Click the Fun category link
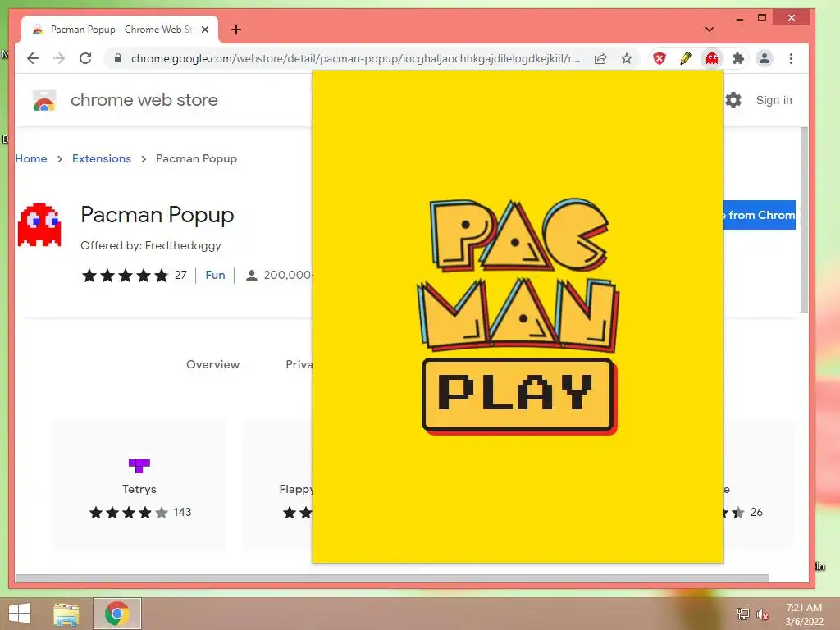The width and height of the screenshot is (840, 630). point(215,276)
